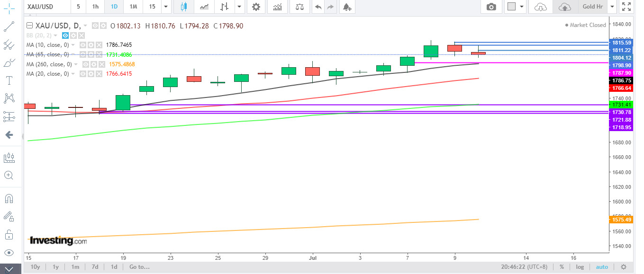Enter fullscreen chart mode

point(626,7)
